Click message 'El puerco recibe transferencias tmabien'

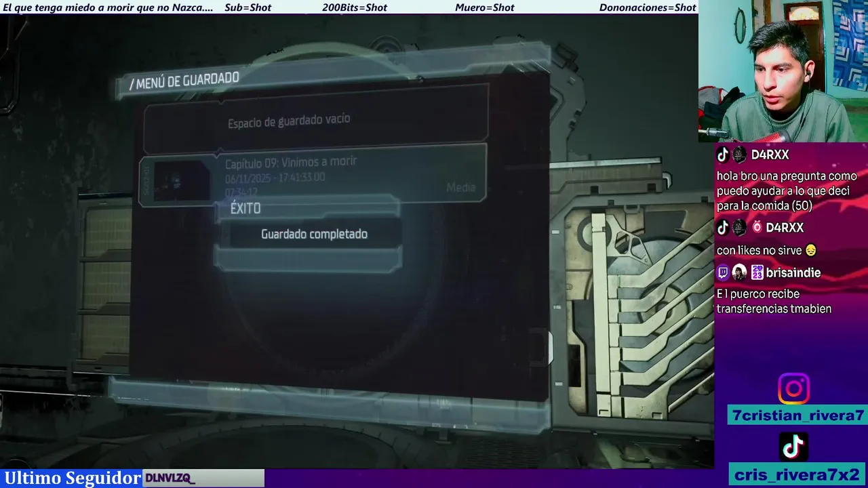coord(774,302)
